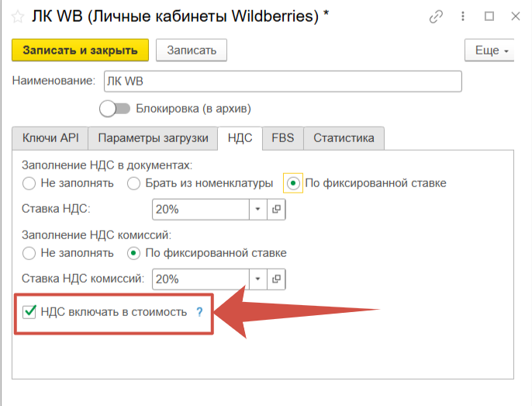Open the vertical three-dots window menu

click(464, 16)
